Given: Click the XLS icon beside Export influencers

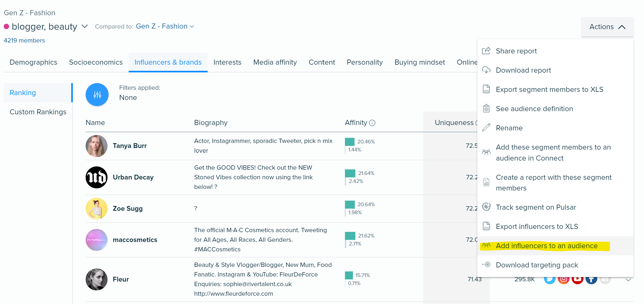Looking at the screenshot, I should (486, 226).
